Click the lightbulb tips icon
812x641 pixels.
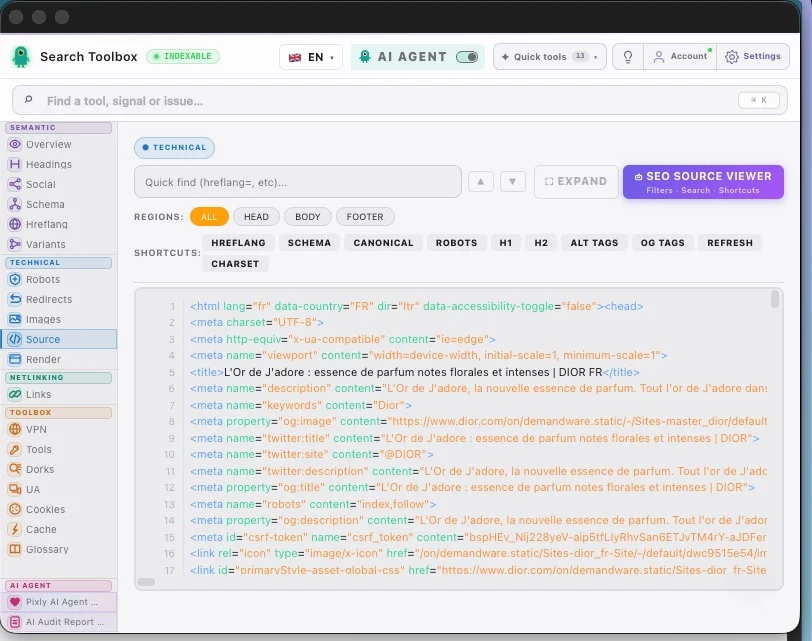[x=628, y=56]
